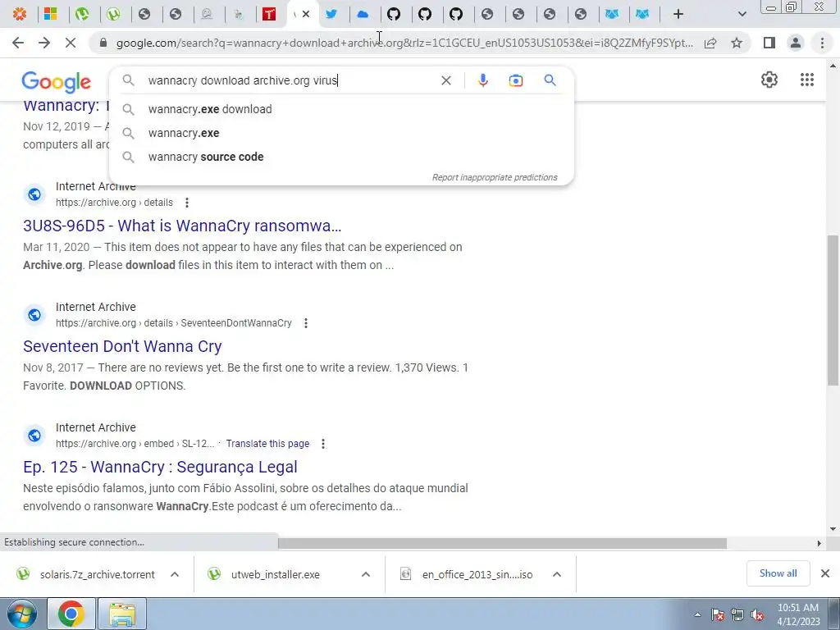
Task: Open the Windows Start menu
Action: point(21,614)
